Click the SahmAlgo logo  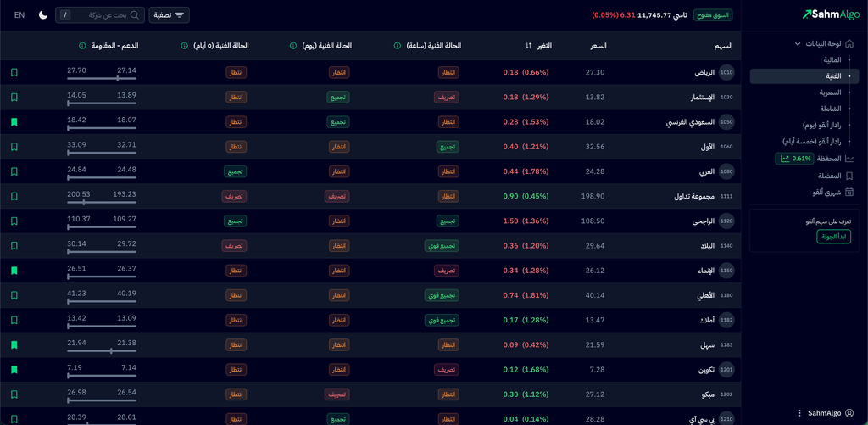[831, 14]
